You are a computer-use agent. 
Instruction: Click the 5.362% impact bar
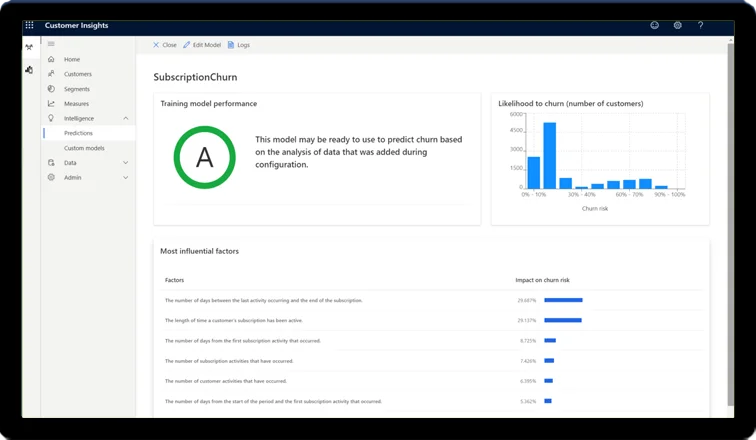(548, 401)
